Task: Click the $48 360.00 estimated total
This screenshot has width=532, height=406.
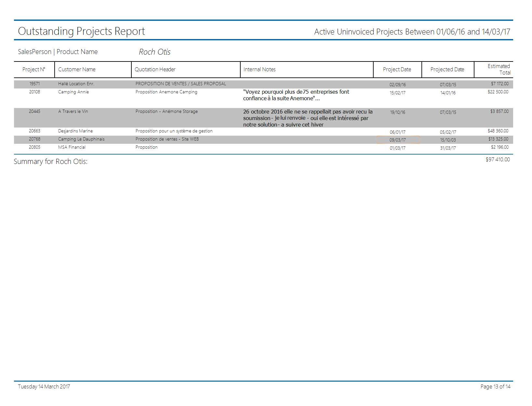Action: point(498,131)
